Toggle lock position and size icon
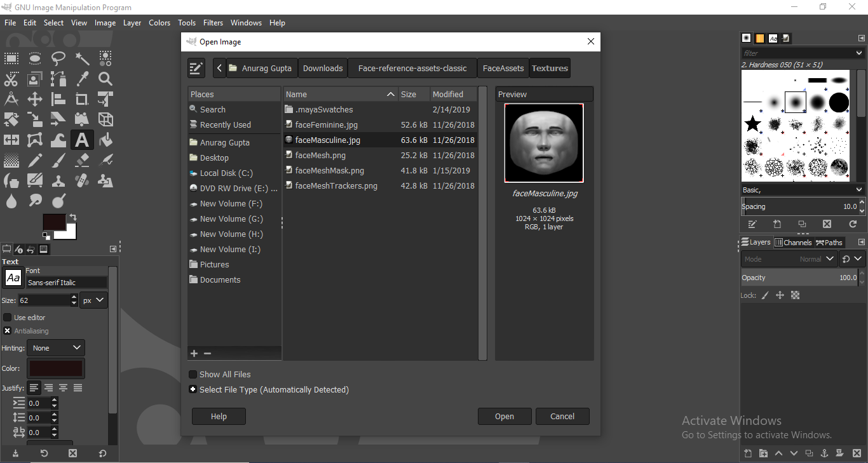The width and height of the screenshot is (868, 463). [x=780, y=295]
